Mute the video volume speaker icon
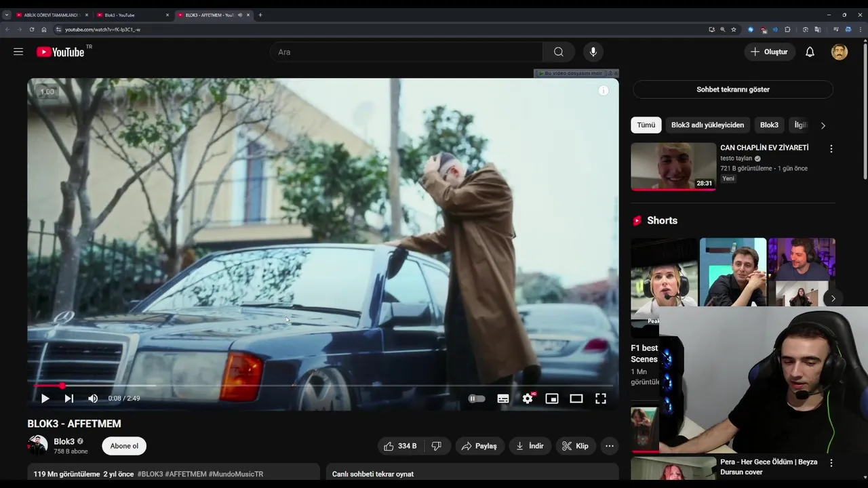This screenshot has height=488, width=868. pos(93,399)
